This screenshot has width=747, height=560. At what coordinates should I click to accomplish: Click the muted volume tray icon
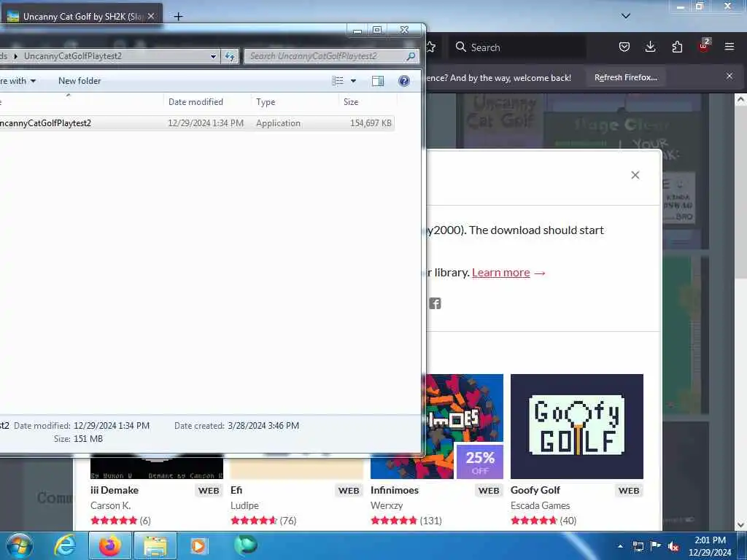[x=673, y=547]
